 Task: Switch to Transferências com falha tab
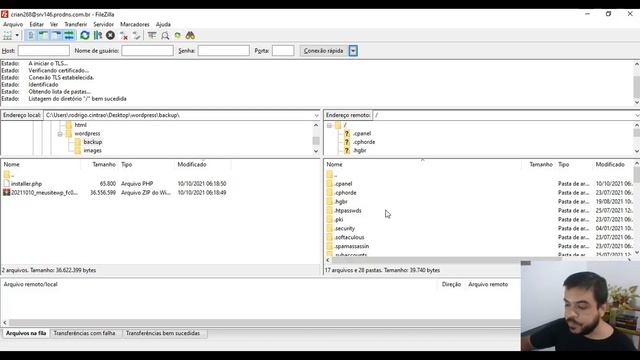pos(84,333)
